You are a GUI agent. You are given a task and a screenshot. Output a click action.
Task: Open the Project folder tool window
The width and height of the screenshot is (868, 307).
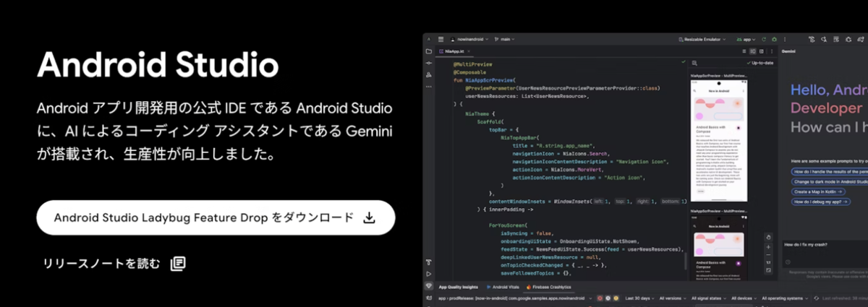point(429,51)
